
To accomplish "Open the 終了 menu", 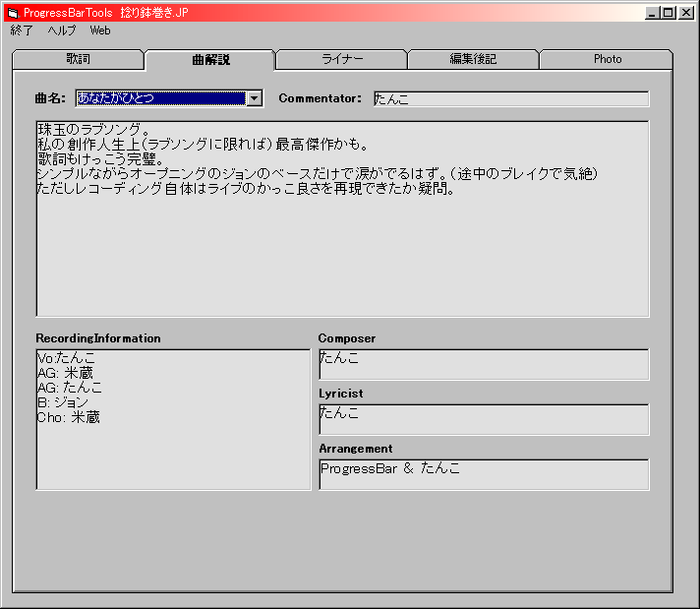I will pos(22,30).
